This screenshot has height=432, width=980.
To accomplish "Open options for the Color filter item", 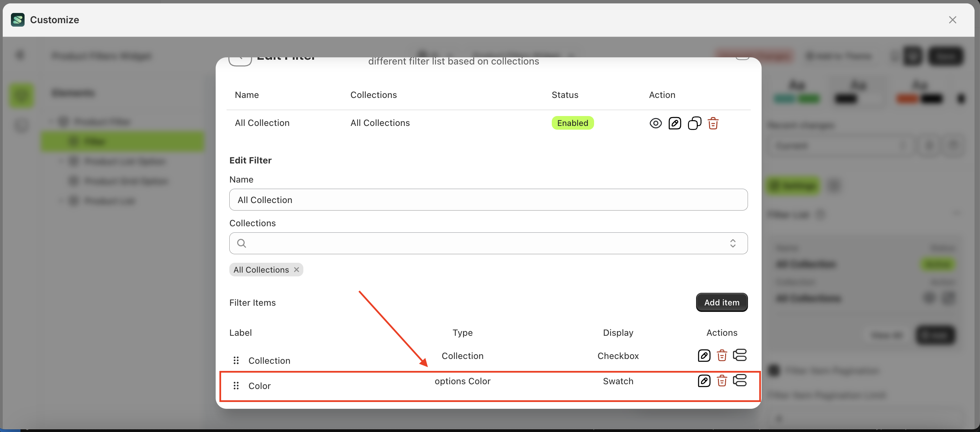I will (740, 381).
